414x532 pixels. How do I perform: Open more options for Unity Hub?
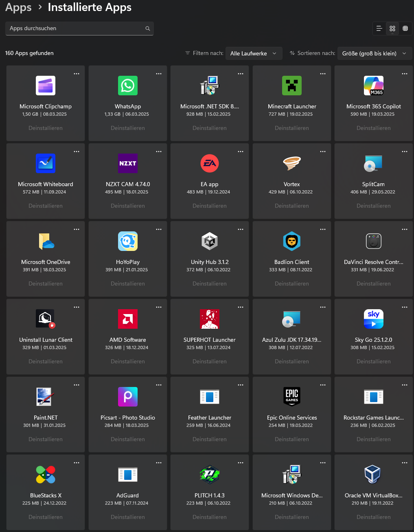pyautogui.click(x=241, y=229)
